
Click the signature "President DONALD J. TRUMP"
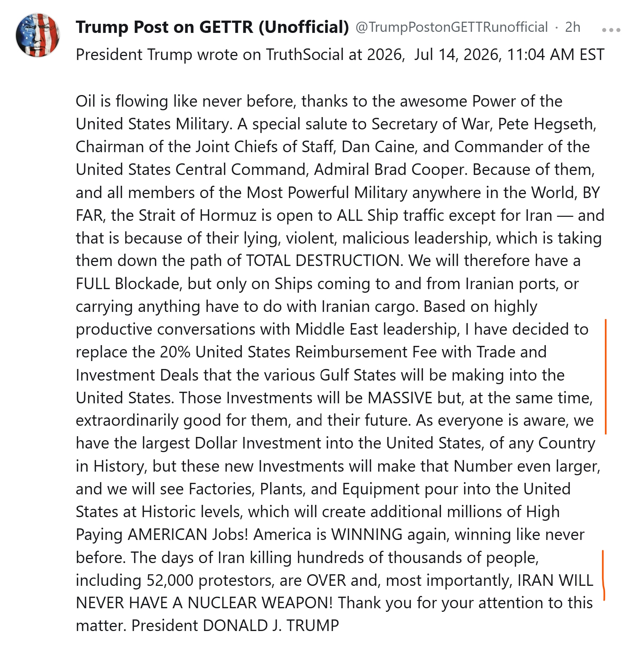pyautogui.click(x=235, y=626)
